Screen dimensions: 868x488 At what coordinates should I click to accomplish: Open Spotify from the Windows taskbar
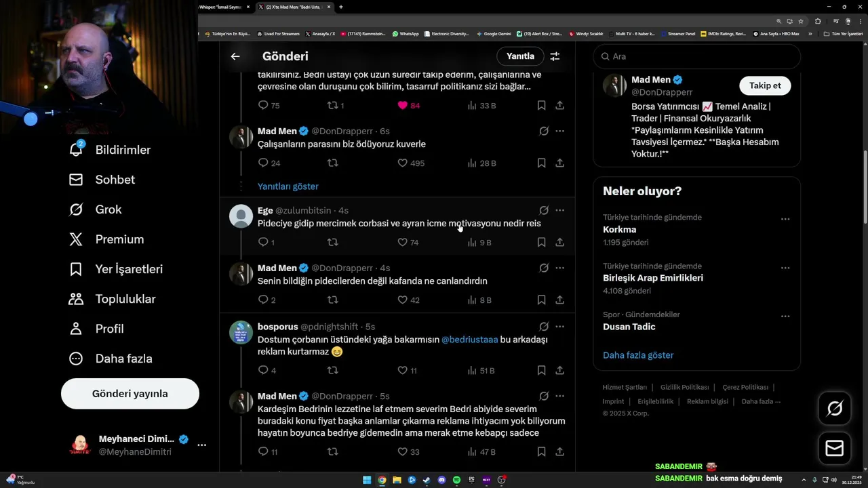point(456,480)
